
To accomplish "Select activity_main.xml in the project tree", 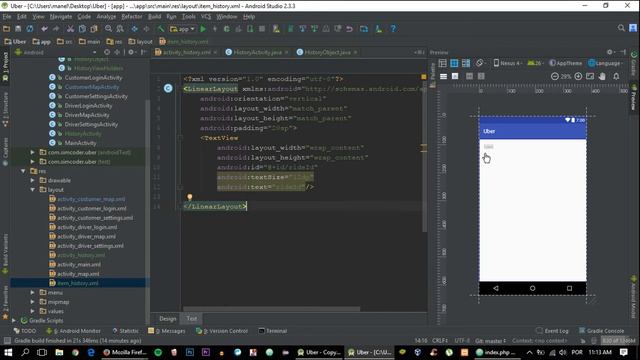I will [78, 264].
